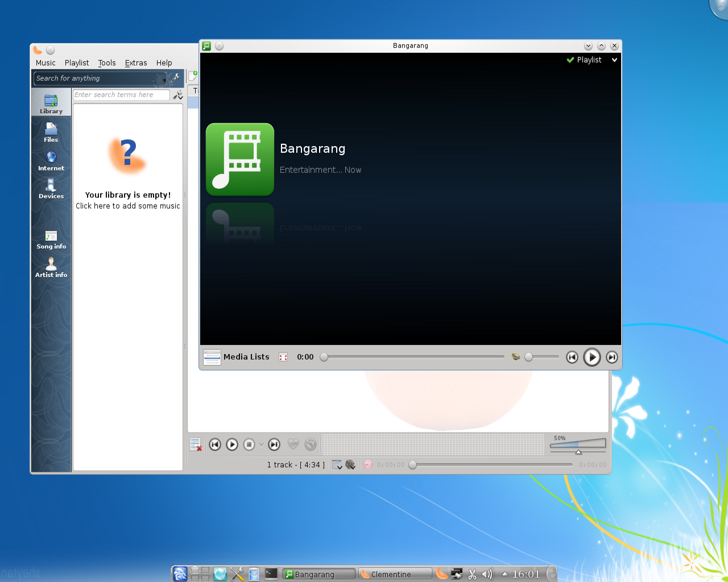Open library filter options wrench icon
The height and width of the screenshot is (582, 728).
click(x=178, y=95)
